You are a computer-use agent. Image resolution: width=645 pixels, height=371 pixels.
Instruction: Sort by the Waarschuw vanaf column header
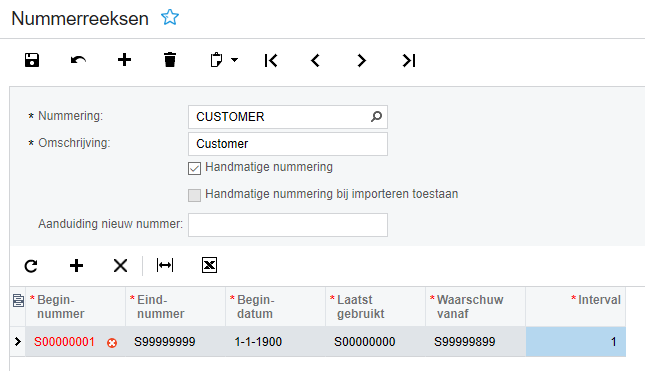[476, 307]
